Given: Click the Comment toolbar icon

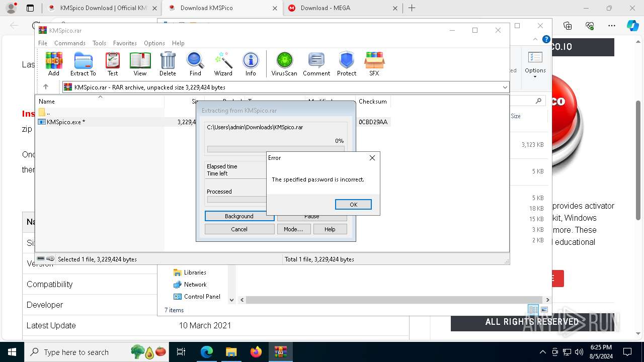Looking at the screenshot, I should tap(316, 64).
